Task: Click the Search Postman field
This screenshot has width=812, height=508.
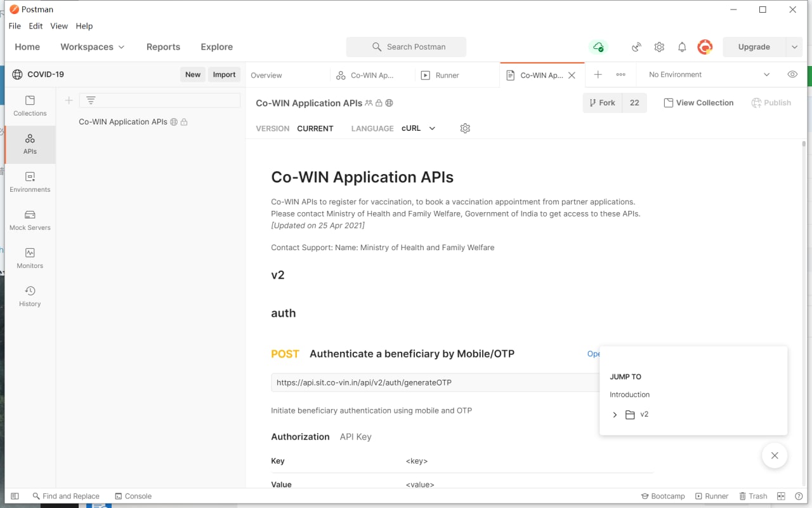Action: pos(406,47)
